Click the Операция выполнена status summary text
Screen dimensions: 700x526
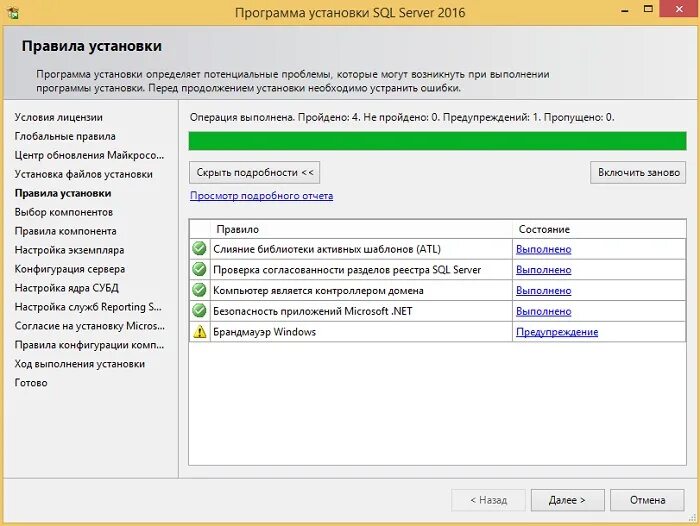click(402, 117)
